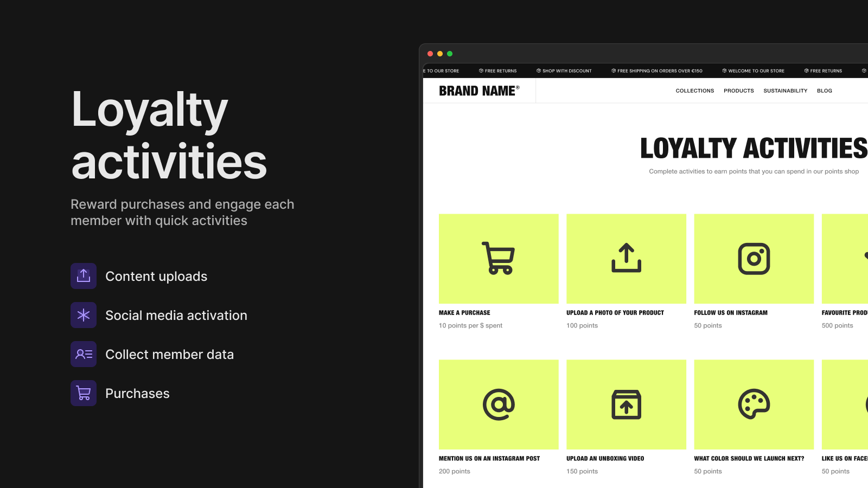The image size is (868, 488).
Task: Click the Purchases cart icon on the left panel
Action: (83, 393)
